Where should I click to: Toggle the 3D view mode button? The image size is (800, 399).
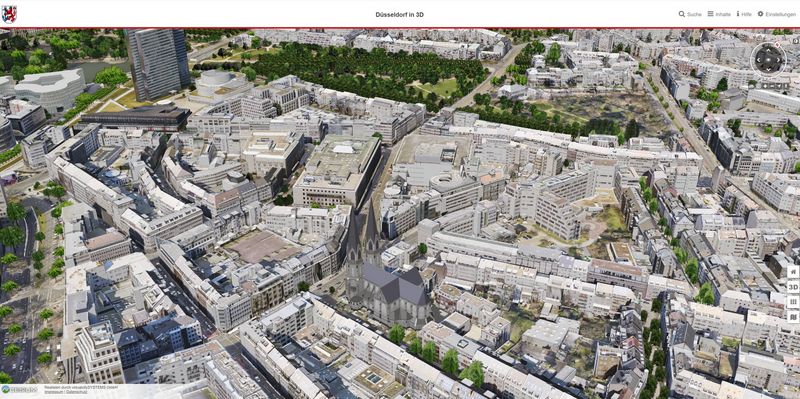point(793,287)
